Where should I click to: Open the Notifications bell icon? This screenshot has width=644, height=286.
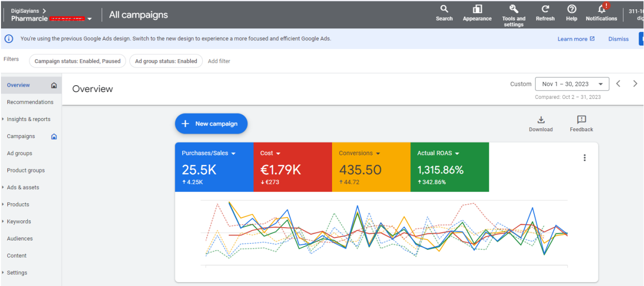point(601,9)
